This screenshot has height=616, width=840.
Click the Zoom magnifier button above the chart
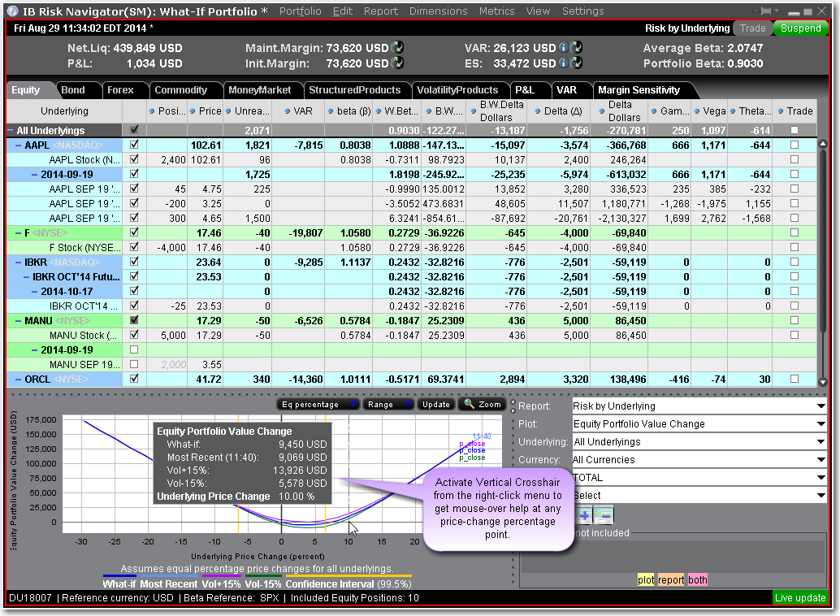pos(482,404)
